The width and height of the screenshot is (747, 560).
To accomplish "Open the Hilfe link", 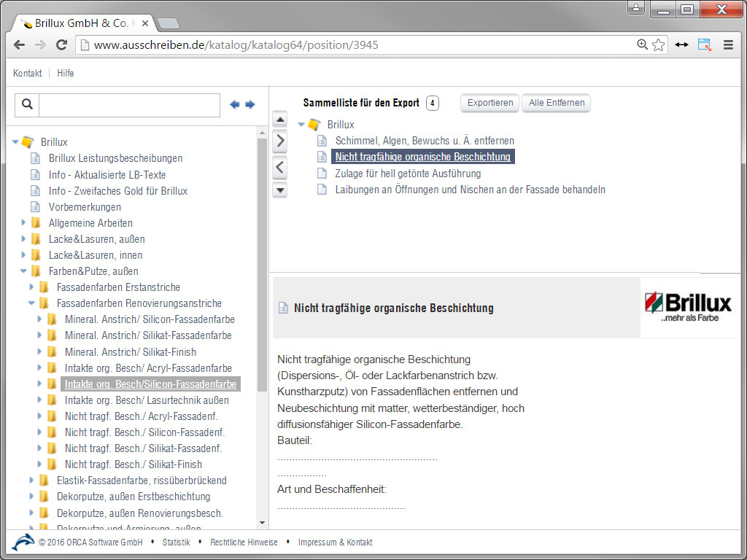I will coord(66,73).
